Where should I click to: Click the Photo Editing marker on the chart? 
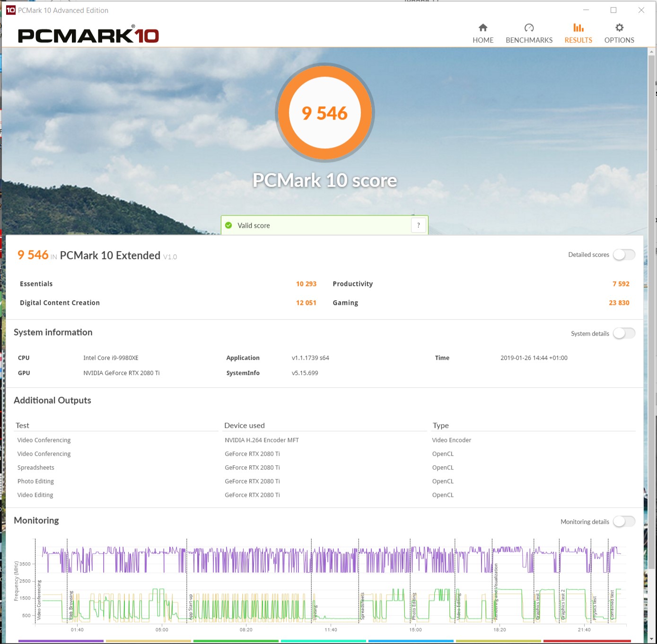414,606
